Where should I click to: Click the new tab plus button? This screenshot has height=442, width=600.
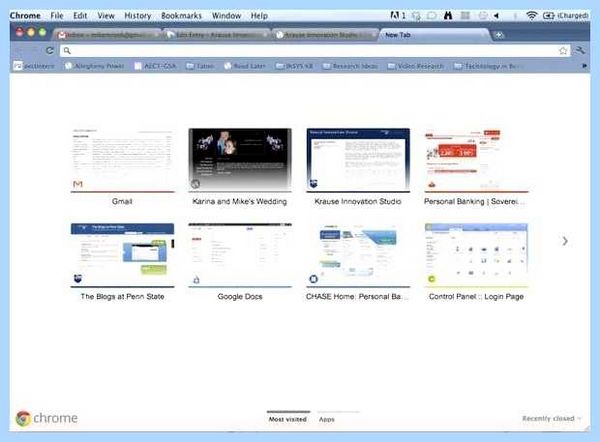[x=499, y=35]
